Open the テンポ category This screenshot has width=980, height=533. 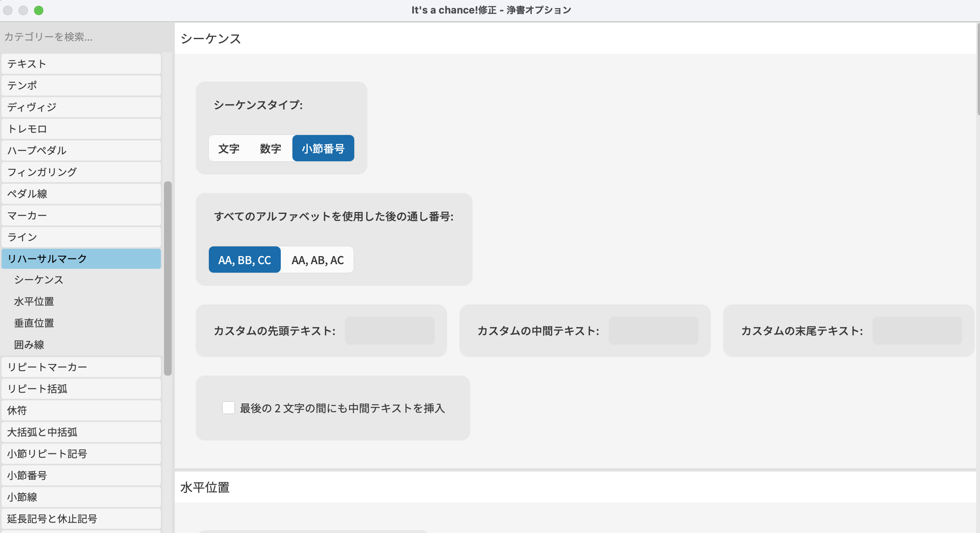[81, 85]
